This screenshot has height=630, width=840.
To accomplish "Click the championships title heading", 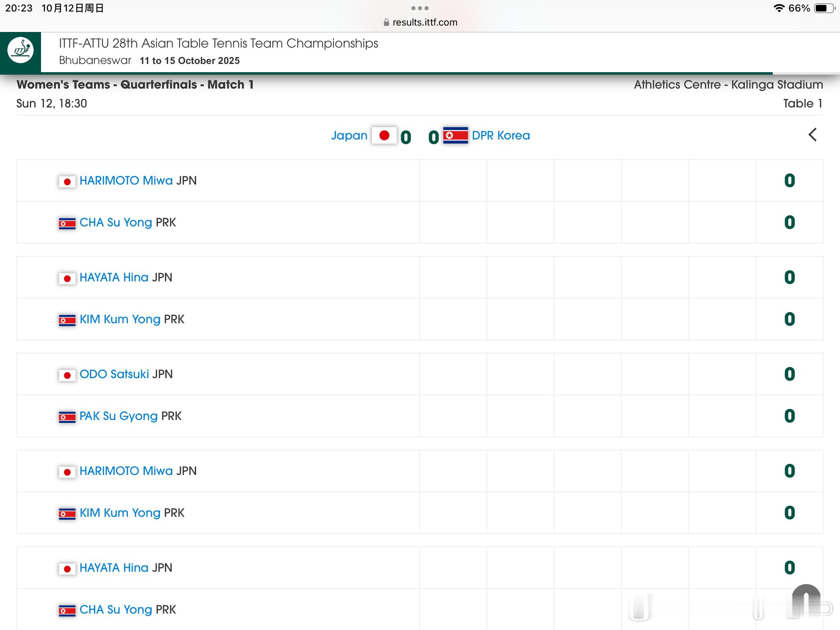I will (218, 43).
